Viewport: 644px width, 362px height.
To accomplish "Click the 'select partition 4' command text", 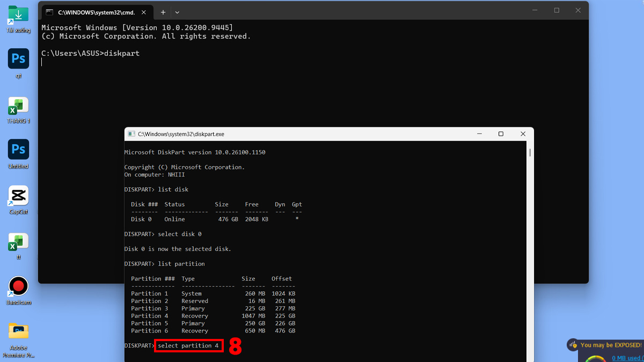I will point(188,346).
